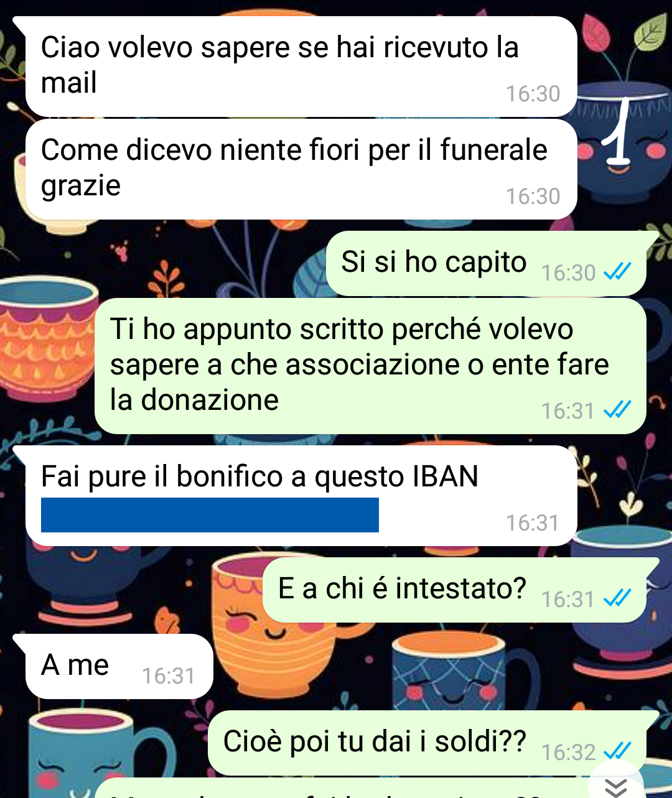The height and width of the screenshot is (798, 672).
Task: Select the 'Si si ho capito' reply bubble
Action: point(486,264)
